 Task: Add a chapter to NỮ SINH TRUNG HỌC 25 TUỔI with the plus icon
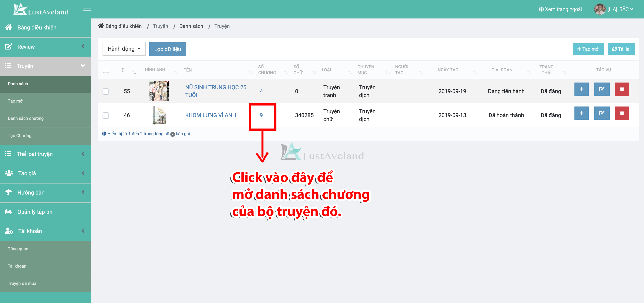pyautogui.click(x=581, y=89)
